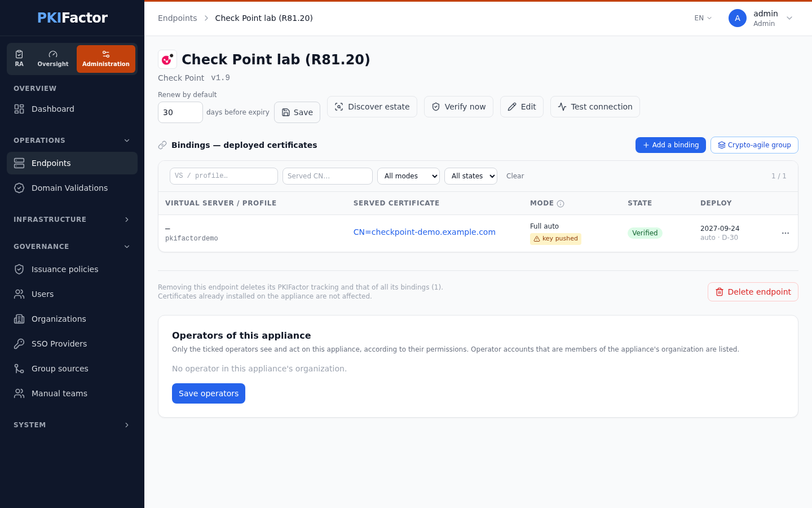812x508 pixels.
Task: Open Manual teams page
Action: tap(72, 393)
